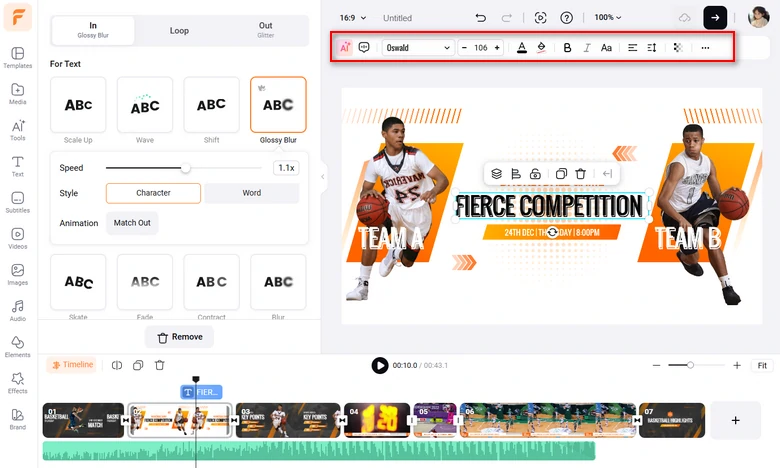Toggle bold formatting

(x=567, y=48)
